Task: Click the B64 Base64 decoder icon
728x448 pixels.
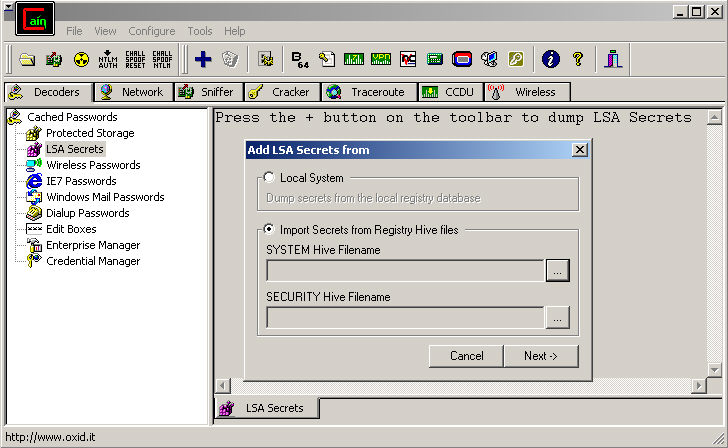Action: point(300,59)
